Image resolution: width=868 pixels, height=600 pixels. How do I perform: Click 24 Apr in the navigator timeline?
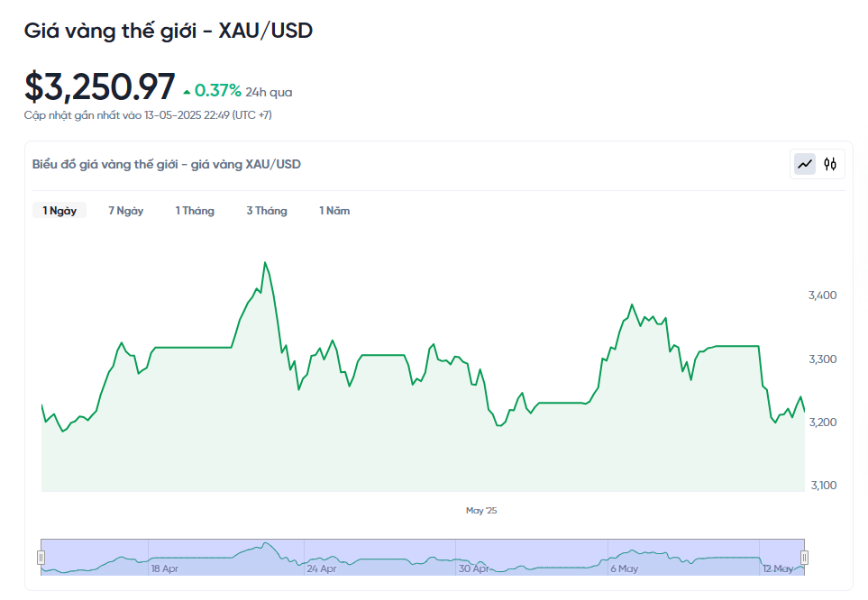[322, 568]
